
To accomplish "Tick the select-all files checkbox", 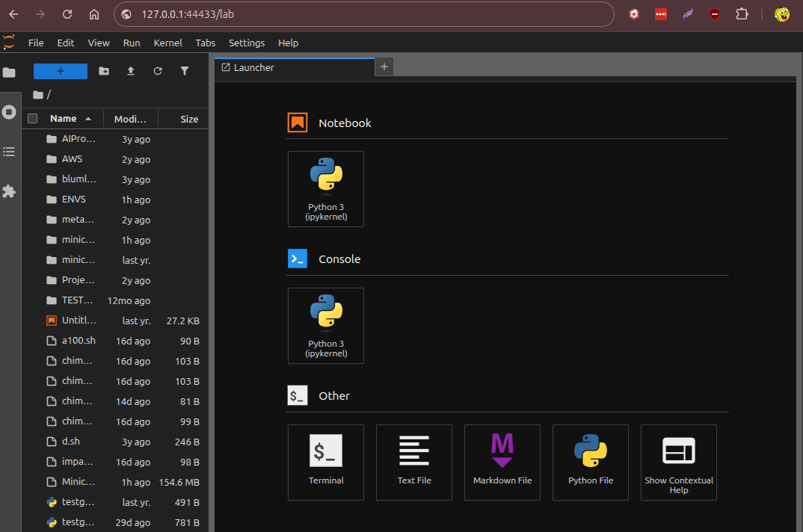I will [33, 119].
